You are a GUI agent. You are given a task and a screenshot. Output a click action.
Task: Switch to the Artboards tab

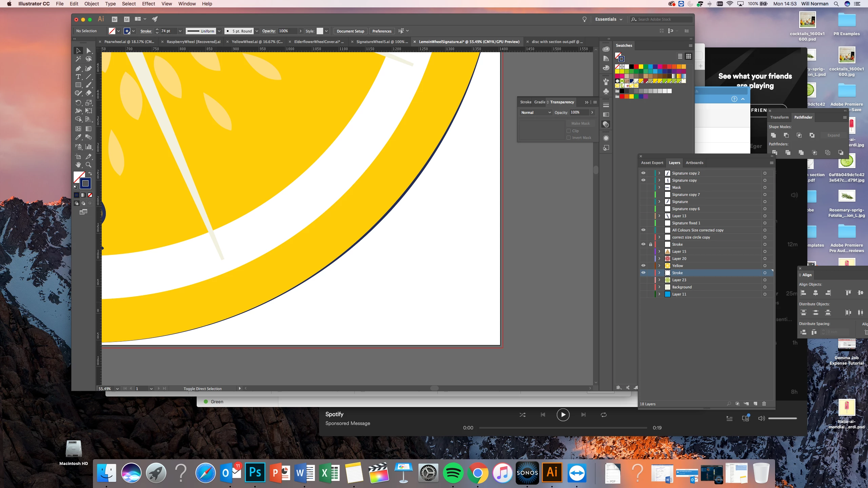click(694, 163)
